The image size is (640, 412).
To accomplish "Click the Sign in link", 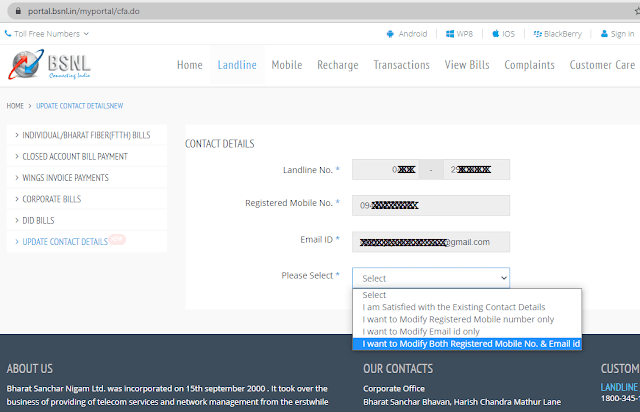I will (622, 34).
